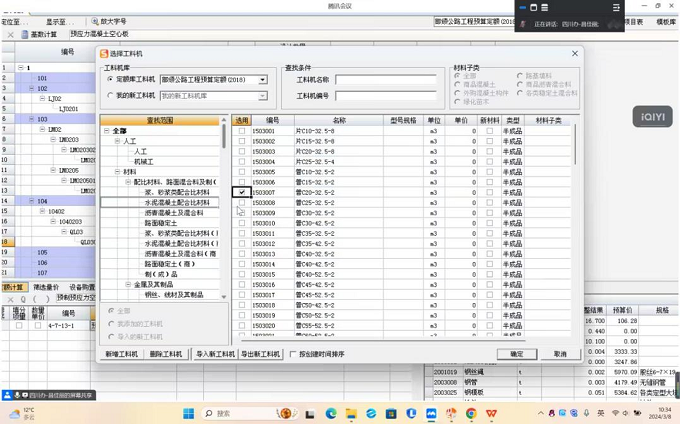Image resolution: width=680 pixels, height=424 pixels.
Task: Click the 普C30-32.5-2 name cell
Action: [339, 213]
